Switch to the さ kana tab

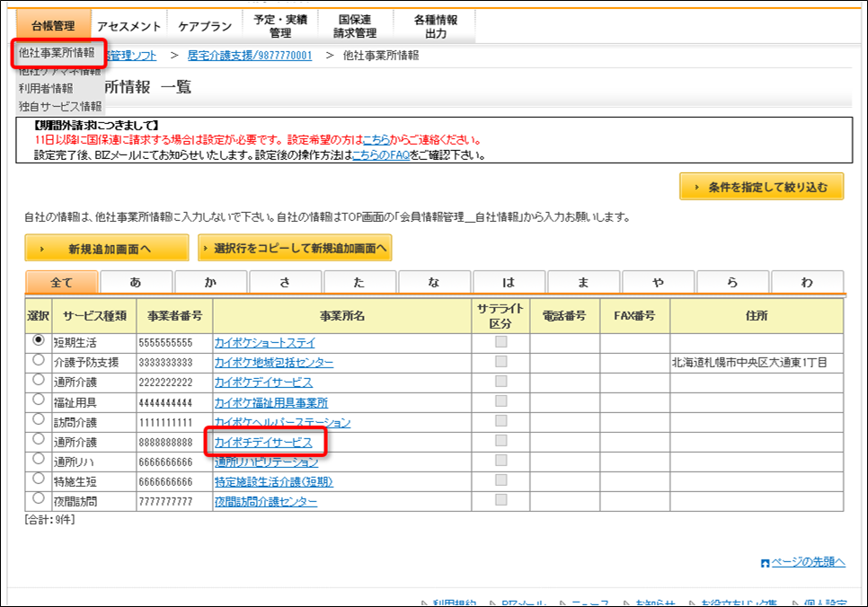pos(285,282)
